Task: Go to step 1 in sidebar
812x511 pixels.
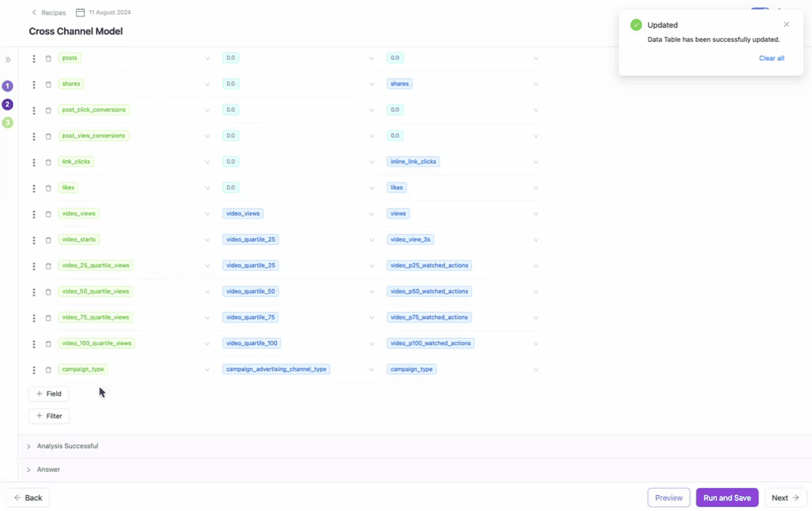Action: click(8, 86)
